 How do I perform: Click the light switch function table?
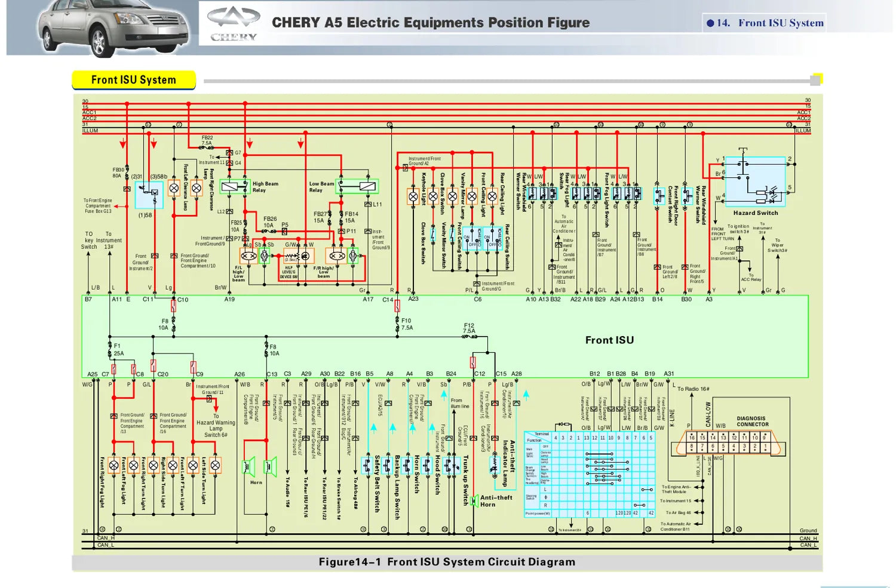click(590, 474)
